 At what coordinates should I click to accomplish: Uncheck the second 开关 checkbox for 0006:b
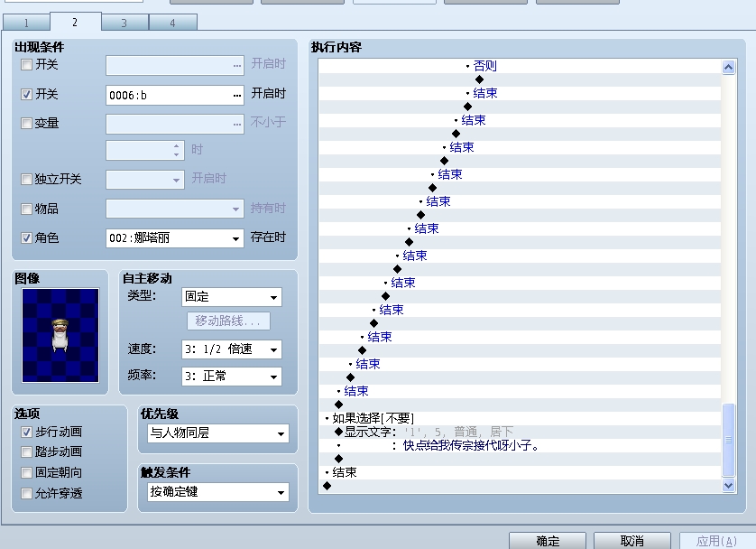coord(26,94)
